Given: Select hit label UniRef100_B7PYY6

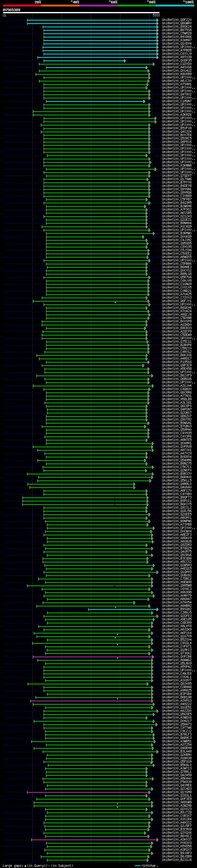Looking at the screenshot, I should (x=177, y=182).
